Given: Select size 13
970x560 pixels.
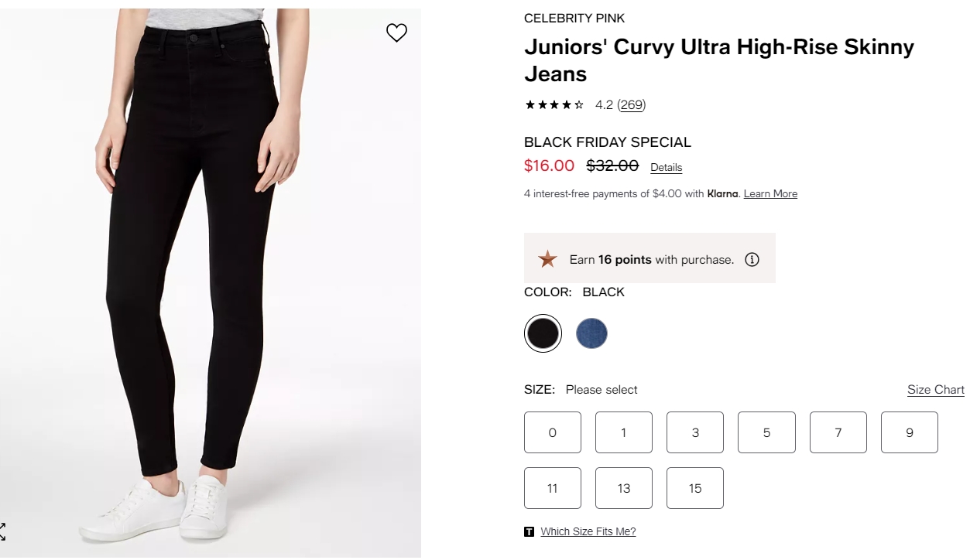Looking at the screenshot, I should coord(624,488).
